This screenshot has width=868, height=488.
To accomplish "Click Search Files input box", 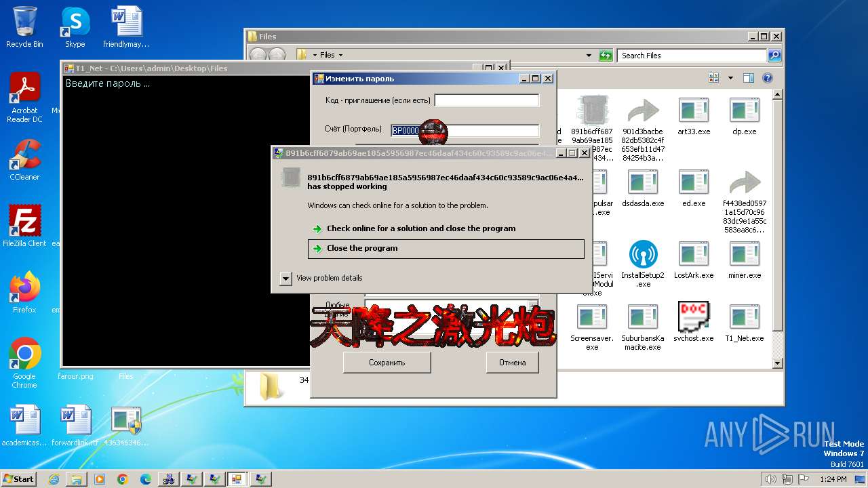I will (x=692, y=56).
